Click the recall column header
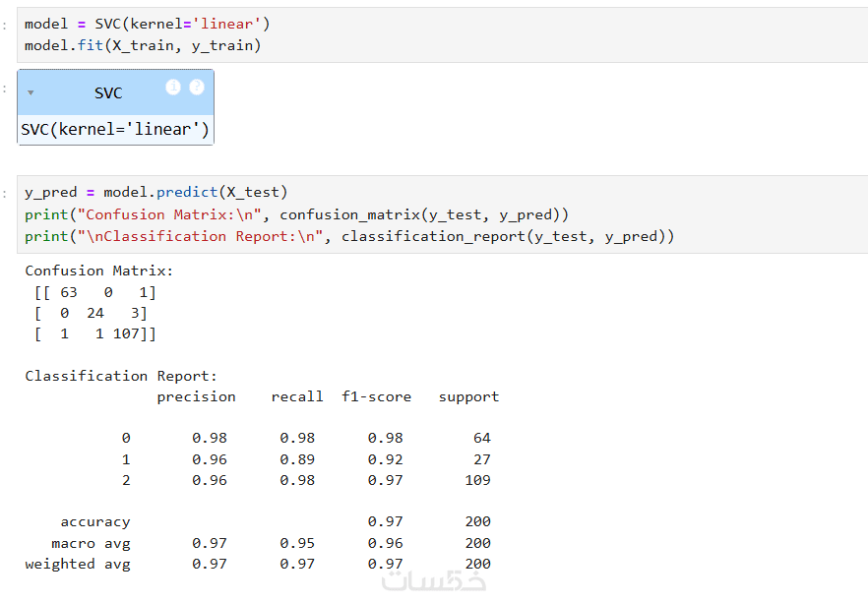868x603 pixels. [x=297, y=396]
